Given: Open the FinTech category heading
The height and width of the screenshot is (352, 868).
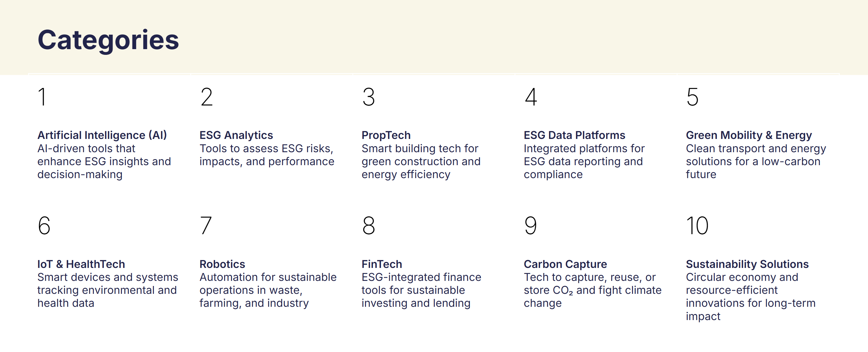Looking at the screenshot, I should 382,264.
